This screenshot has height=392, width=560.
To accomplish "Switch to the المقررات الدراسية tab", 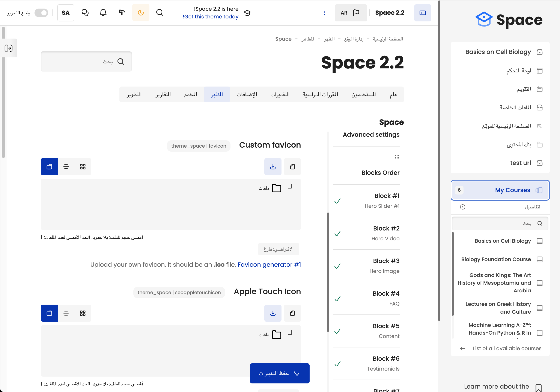I will point(320,94).
